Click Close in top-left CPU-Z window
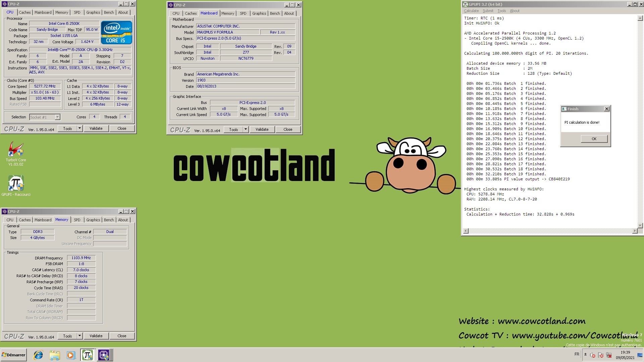This screenshot has height=362, width=644. click(122, 128)
